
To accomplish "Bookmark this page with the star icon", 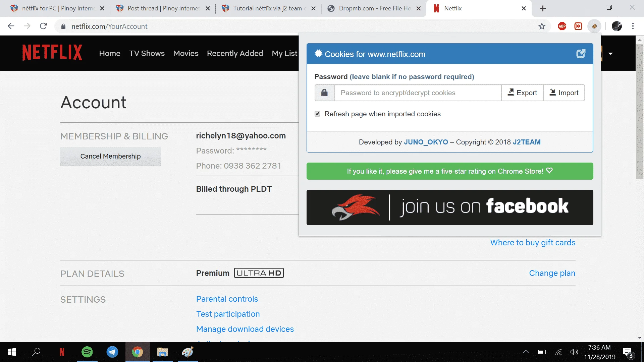I will (x=542, y=26).
